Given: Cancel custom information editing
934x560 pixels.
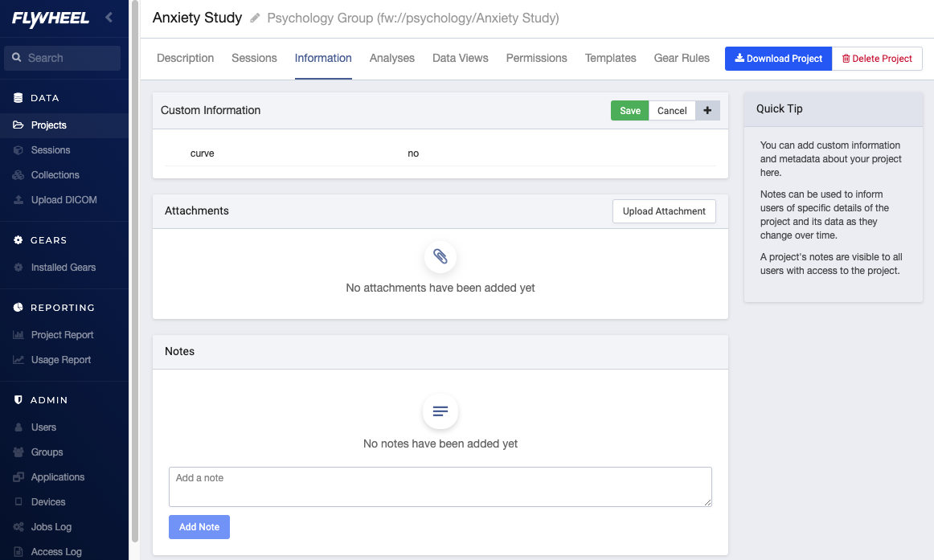Looking at the screenshot, I should tap(672, 111).
